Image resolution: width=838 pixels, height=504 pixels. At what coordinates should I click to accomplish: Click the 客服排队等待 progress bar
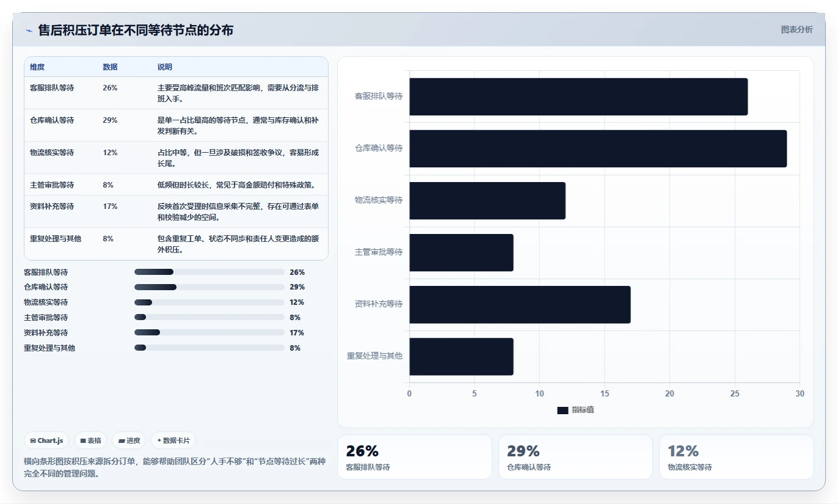pos(209,272)
